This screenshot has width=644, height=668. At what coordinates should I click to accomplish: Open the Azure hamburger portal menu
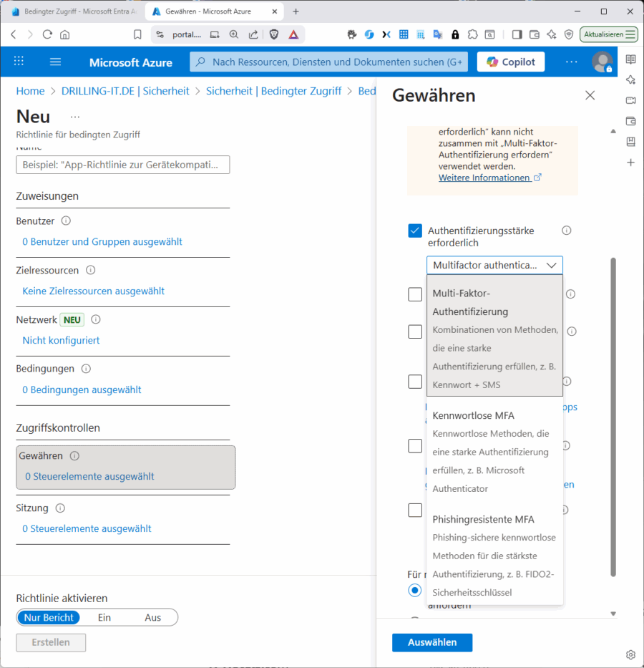tap(55, 62)
